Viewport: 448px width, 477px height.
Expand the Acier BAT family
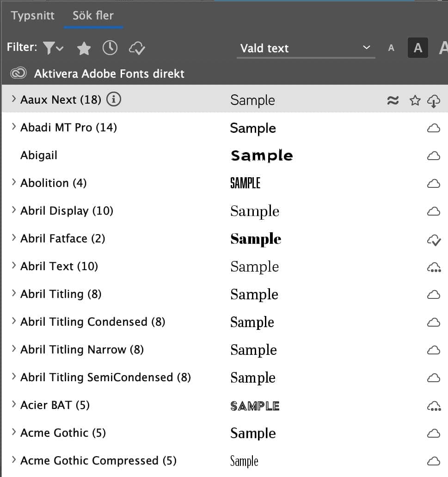[x=14, y=404]
